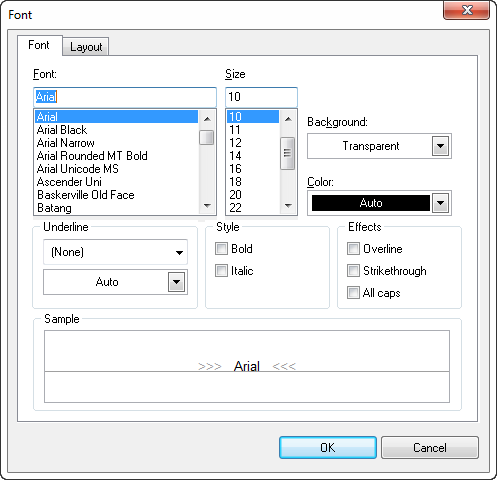Click size list scroll up arrow
Screen dimensions: 497x480
click(288, 119)
